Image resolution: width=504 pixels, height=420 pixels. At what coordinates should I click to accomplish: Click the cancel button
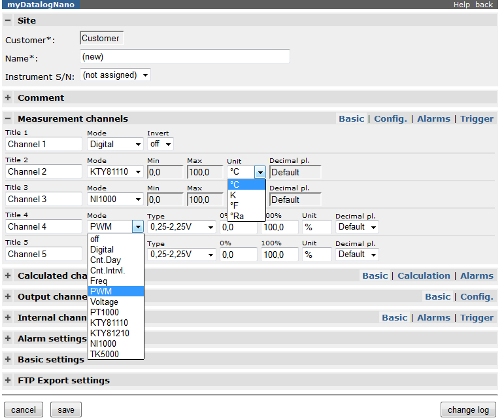(24, 410)
